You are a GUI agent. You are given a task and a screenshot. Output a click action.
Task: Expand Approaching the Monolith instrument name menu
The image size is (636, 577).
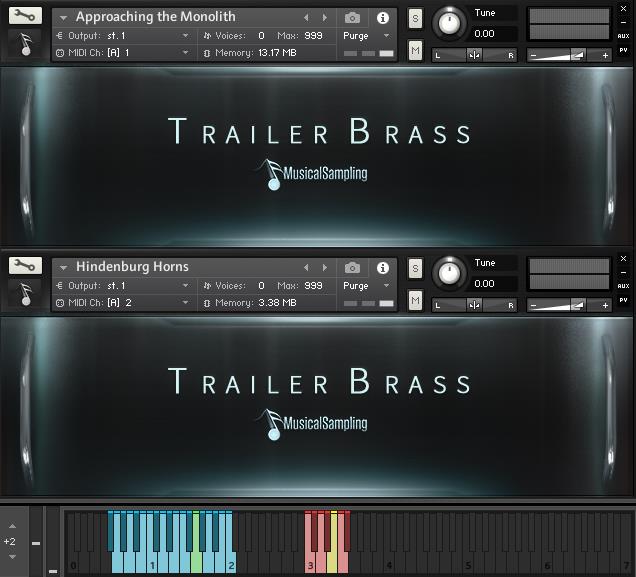(63, 18)
